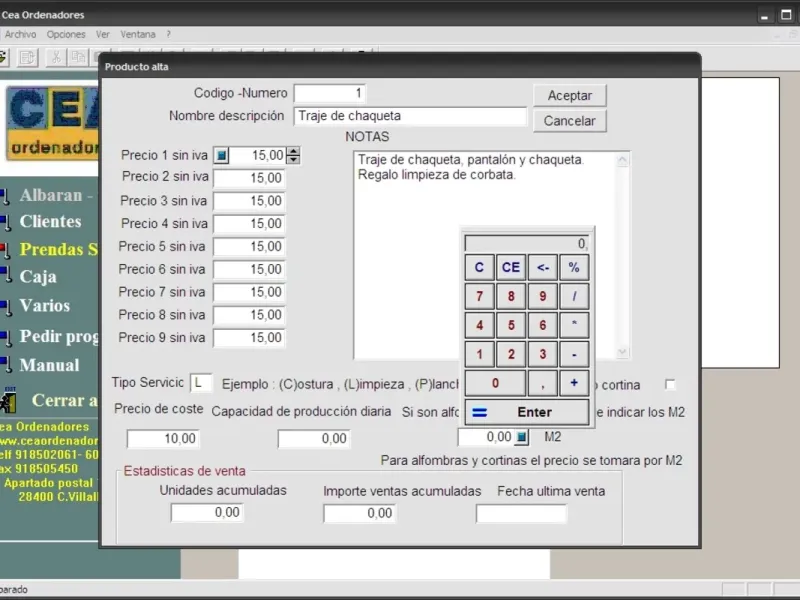
Task: Click NOTAS scrollbar down arrow
Action: pos(622,352)
